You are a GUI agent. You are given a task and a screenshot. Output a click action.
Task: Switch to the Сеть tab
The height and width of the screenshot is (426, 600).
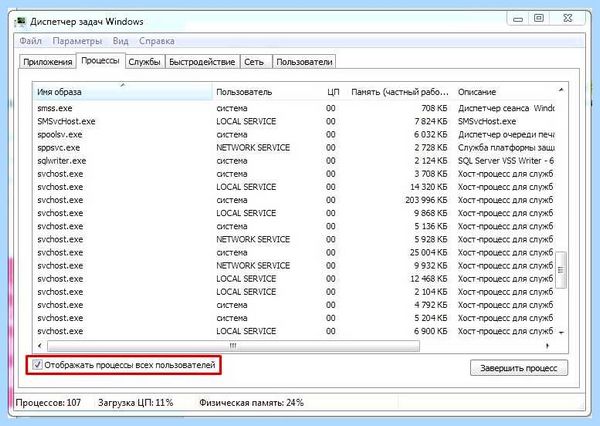254,62
